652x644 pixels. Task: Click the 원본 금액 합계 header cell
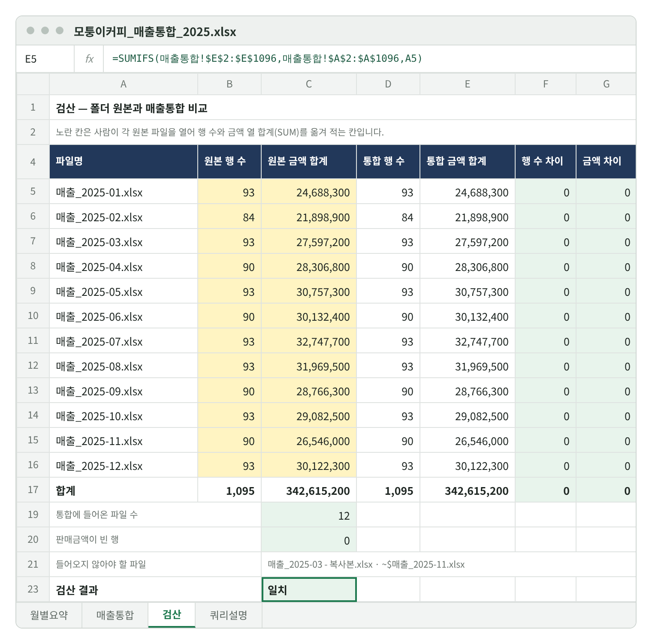click(309, 162)
